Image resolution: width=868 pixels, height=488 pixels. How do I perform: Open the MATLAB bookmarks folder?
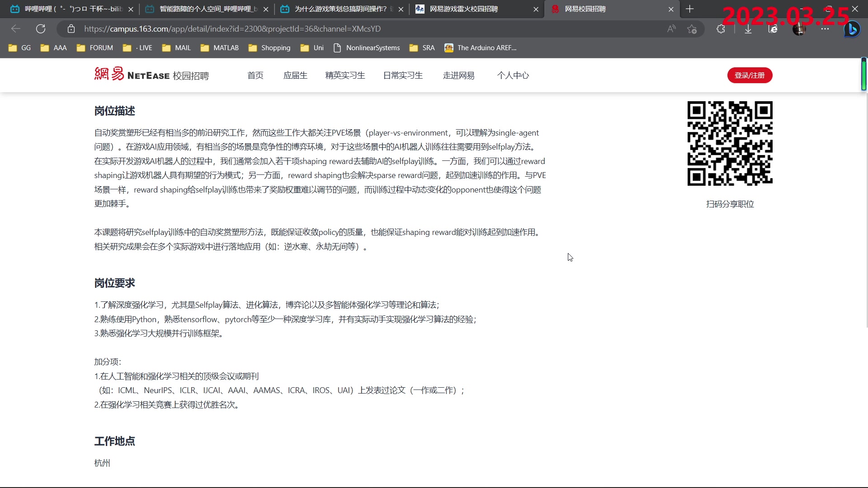pyautogui.click(x=219, y=48)
